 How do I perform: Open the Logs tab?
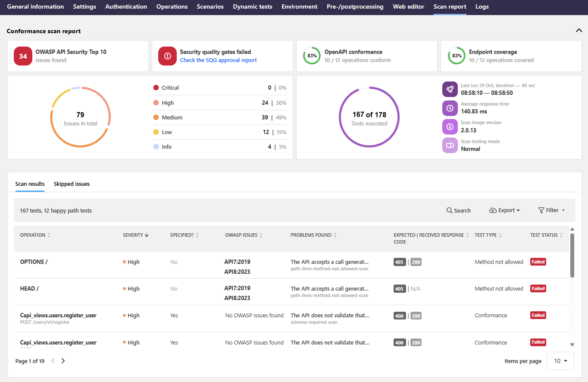point(482,7)
